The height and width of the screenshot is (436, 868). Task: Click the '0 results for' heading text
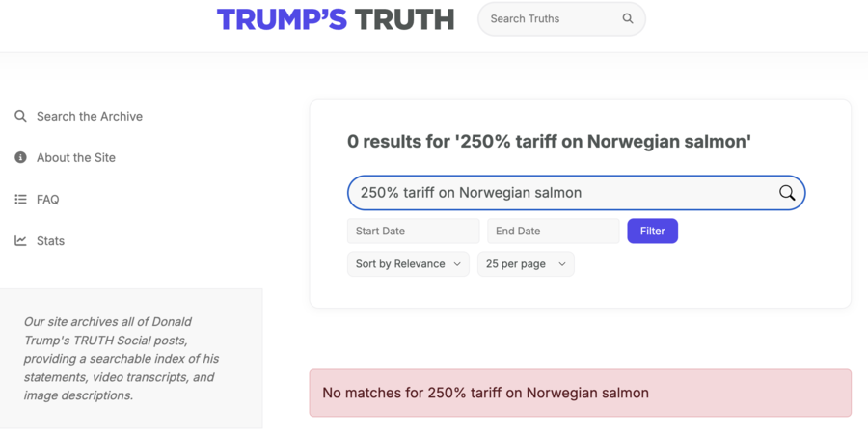pos(549,142)
